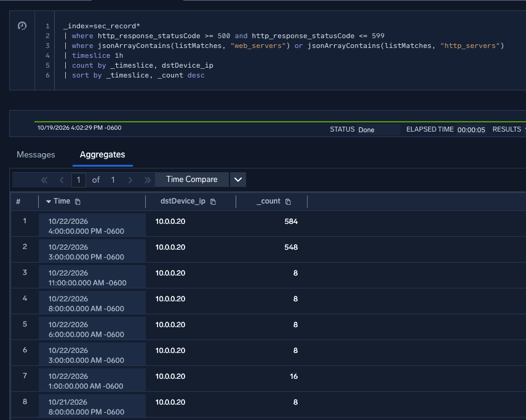This screenshot has width=526, height=420.
Task: Click the _count column header
Action: 268,201
